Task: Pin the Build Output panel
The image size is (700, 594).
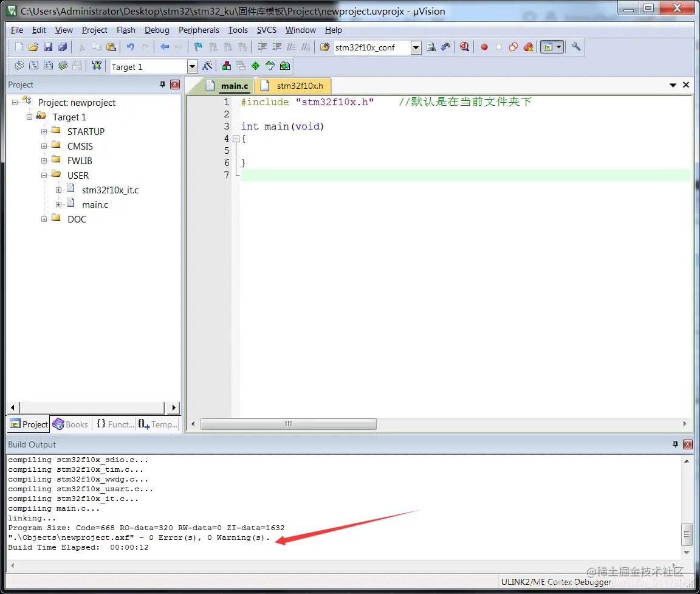Action: [675, 444]
